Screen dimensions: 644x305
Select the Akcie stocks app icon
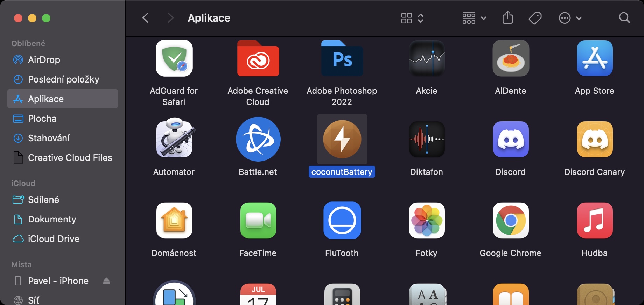click(427, 58)
